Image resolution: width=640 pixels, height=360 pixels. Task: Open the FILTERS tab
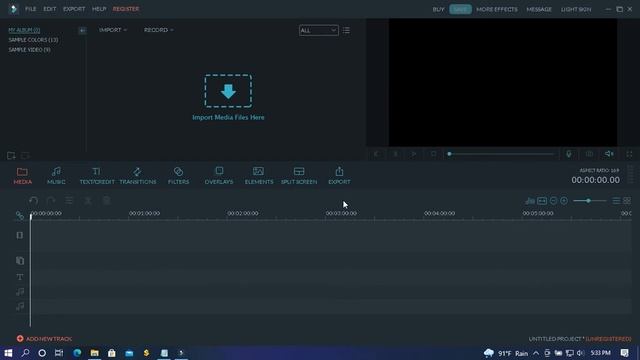178,176
